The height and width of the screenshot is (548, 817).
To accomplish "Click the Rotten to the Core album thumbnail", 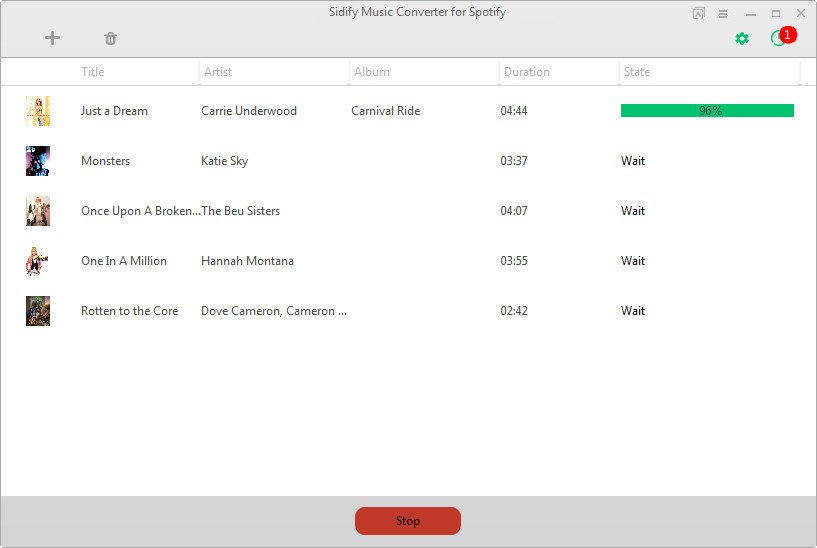I will 38,311.
